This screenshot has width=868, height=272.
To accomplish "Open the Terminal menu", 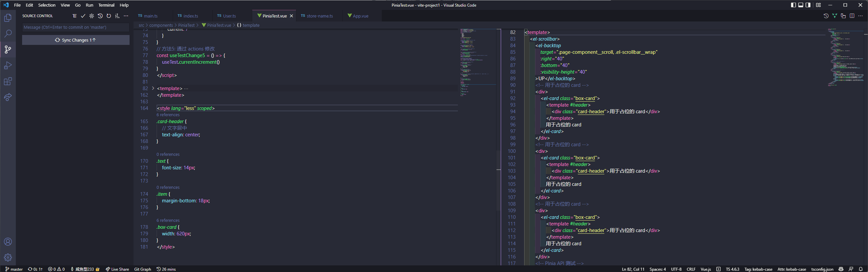I will [106, 5].
